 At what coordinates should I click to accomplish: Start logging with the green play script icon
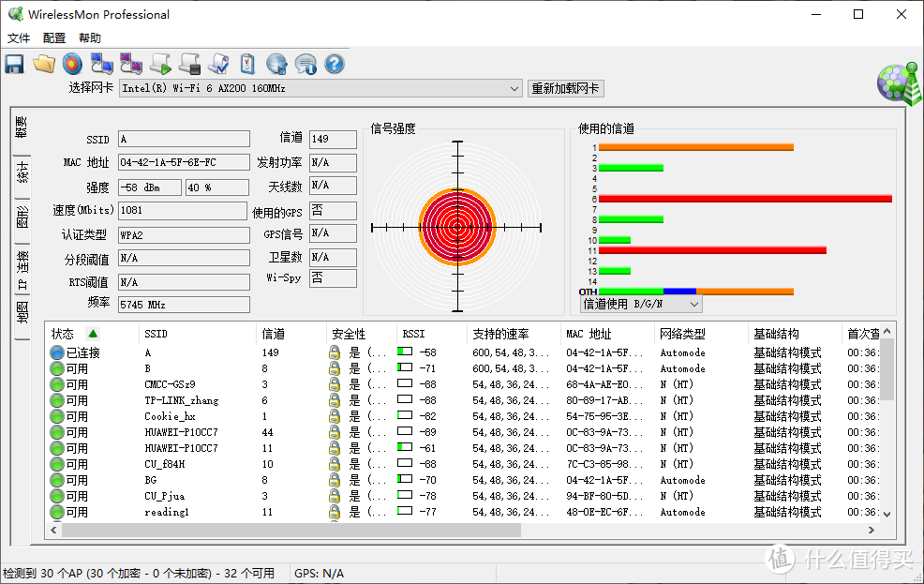(x=159, y=63)
